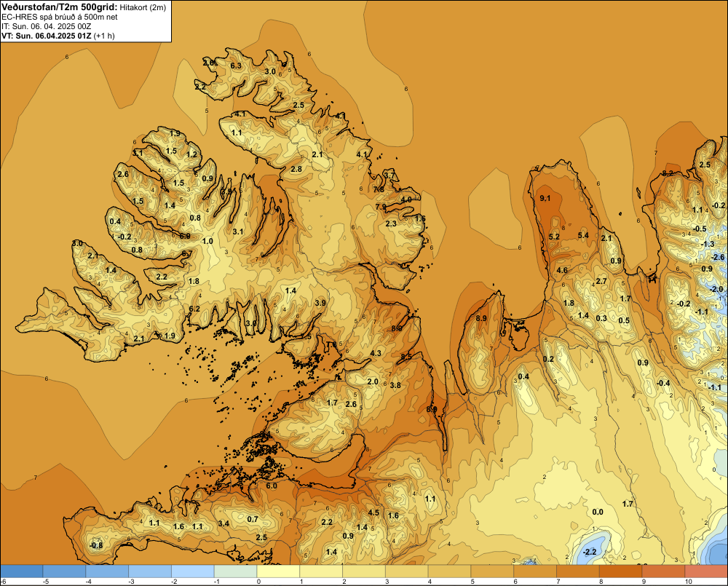The height and width of the screenshot is (586, 728).
Task: Click the 2.8 temperature reading
Action: point(296,169)
